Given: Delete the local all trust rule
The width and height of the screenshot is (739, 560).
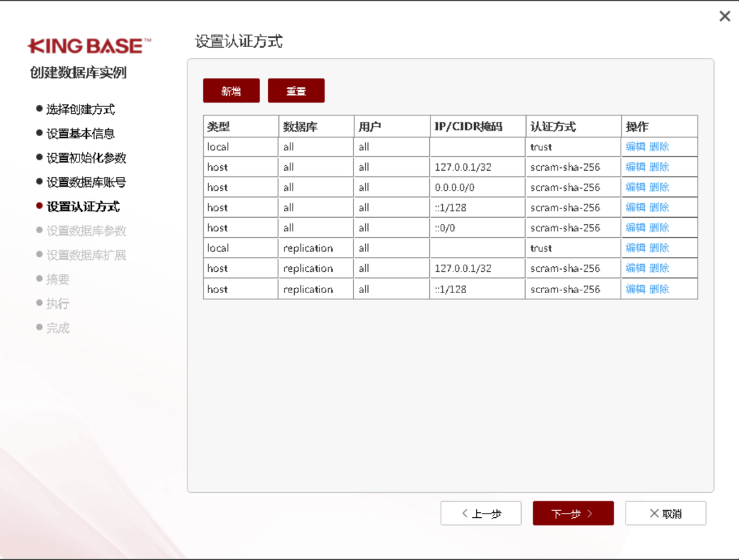Looking at the screenshot, I should point(659,147).
